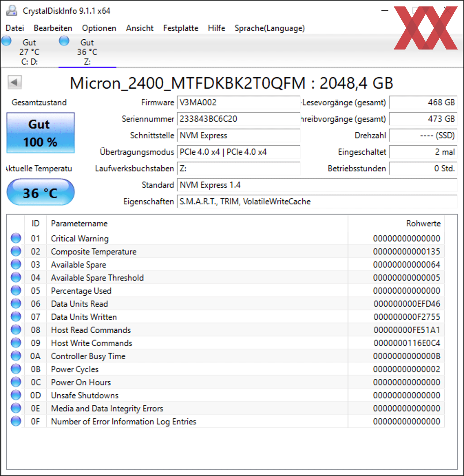This screenshot has width=464, height=476.
Task: Click the Standard field NVM Express 1.4
Action: (317, 185)
